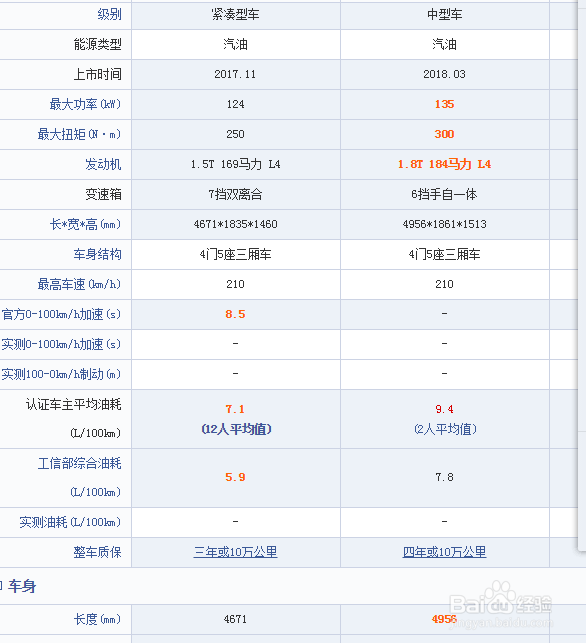Viewport: 586px width, 643px height.
Task: Select the 250 torque value
Action: click(235, 134)
